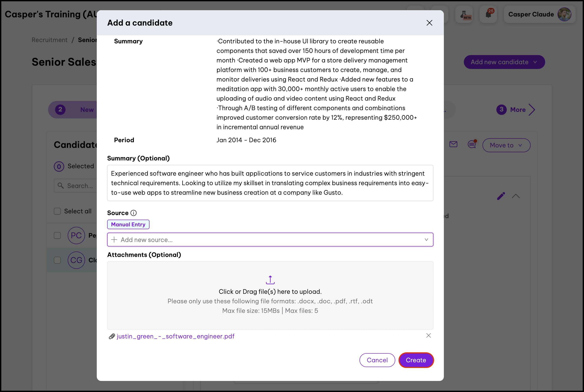Open the candidate comments chat icon
Viewport: 584px width, 392px height.
click(x=472, y=144)
